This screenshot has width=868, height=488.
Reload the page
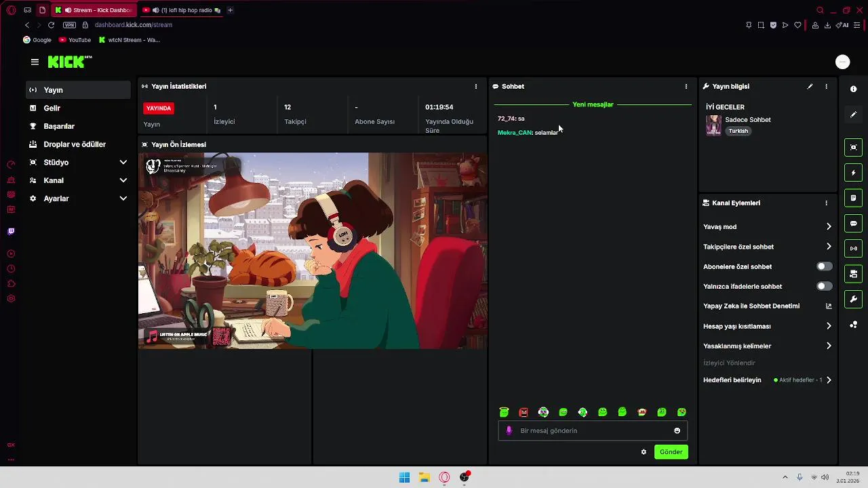pyautogui.click(x=51, y=25)
